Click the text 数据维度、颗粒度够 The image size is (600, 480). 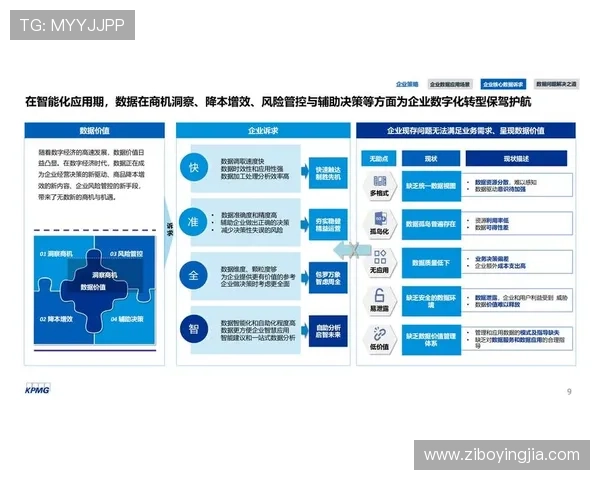click(x=249, y=269)
